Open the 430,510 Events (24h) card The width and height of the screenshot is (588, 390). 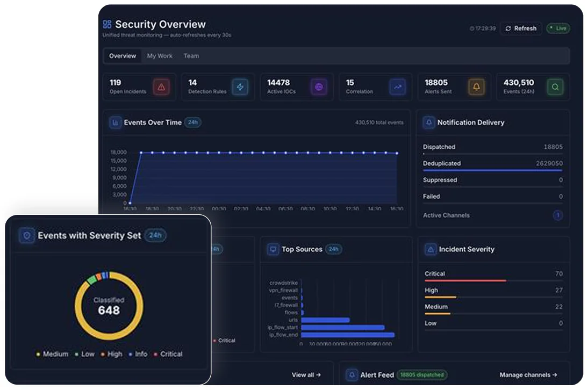click(x=533, y=87)
